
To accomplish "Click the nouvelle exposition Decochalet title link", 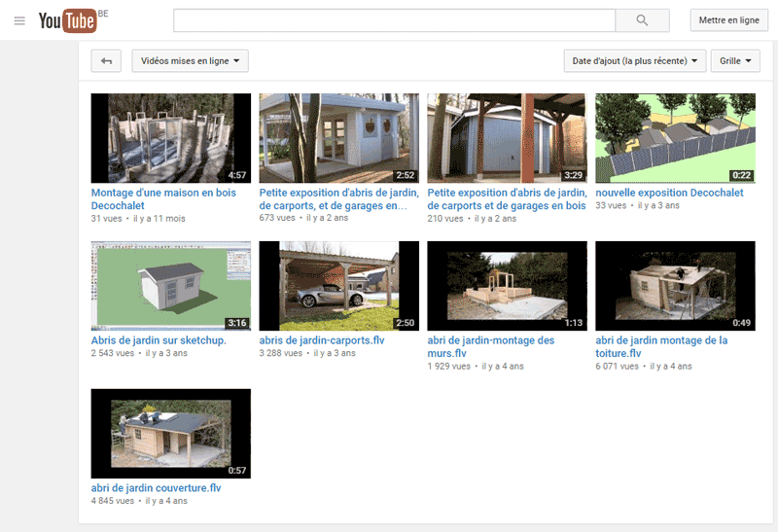I will [x=669, y=193].
